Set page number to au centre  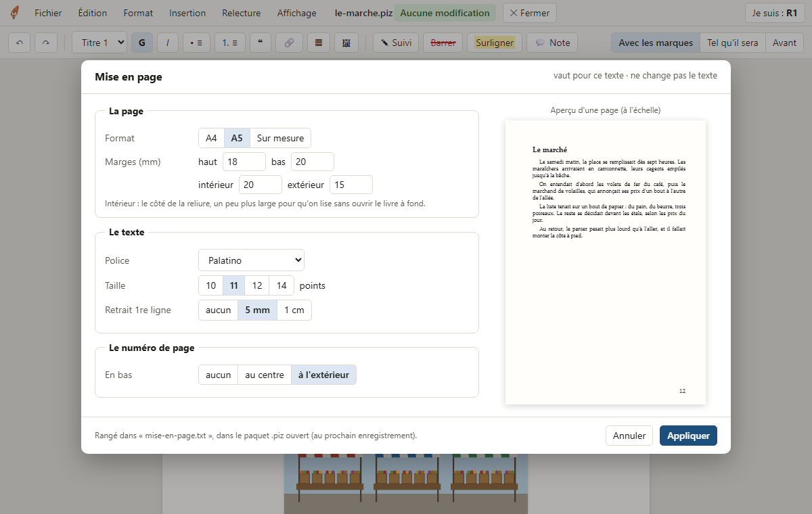click(x=265, y=375)
